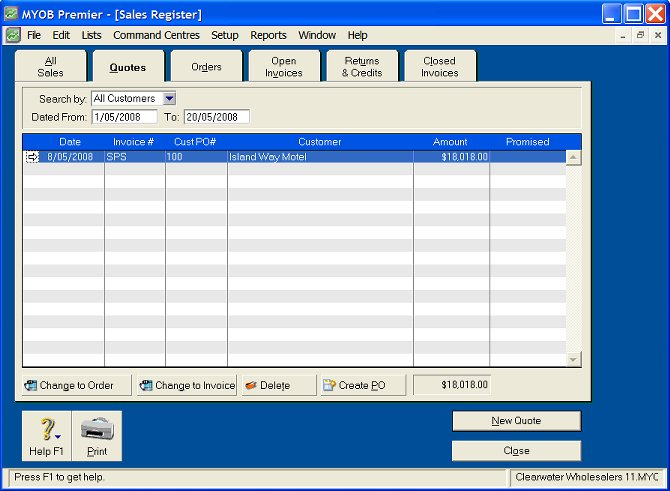This screenshot has width=670, height=491.
Task: Click the Change to Order button
Action: 76,385
